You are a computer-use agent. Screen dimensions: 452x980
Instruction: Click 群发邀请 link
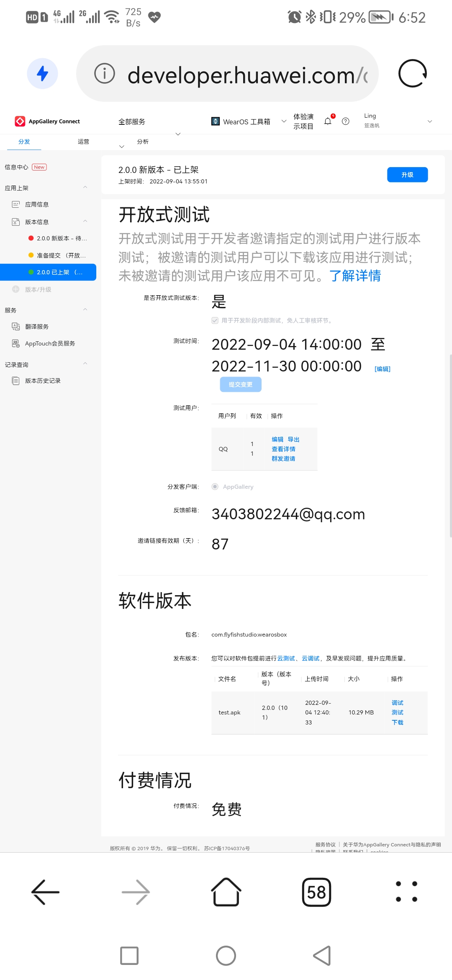coord(283,459)
